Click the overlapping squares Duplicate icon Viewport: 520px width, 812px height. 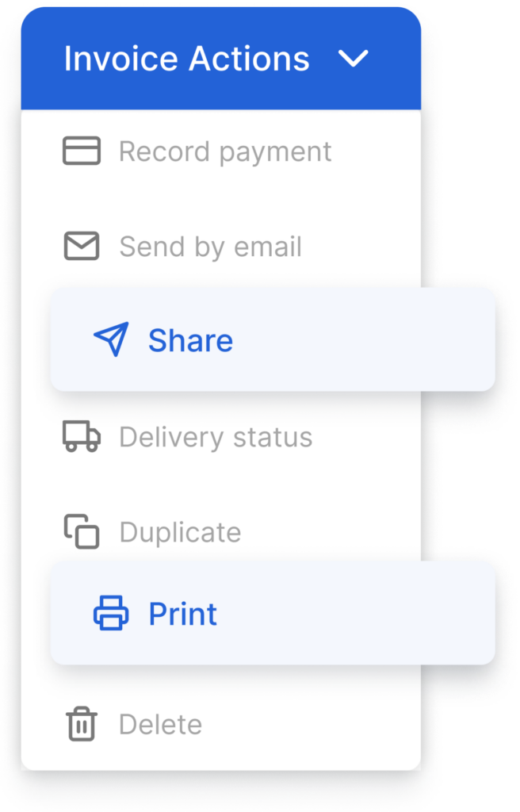click(82, 531)
